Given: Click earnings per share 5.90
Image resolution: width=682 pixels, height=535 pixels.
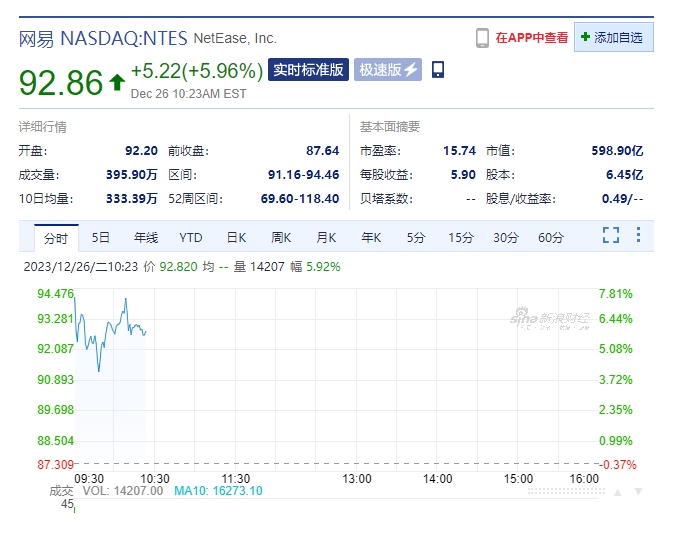Looking at the screenshot, I should pyautogui.click(x=463, y=174).
